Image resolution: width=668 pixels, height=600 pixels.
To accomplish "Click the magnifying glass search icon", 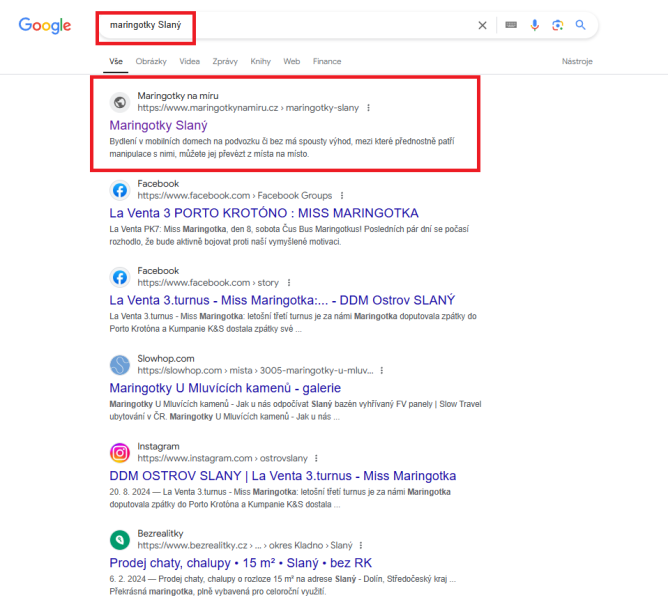I will coord(580,25).
